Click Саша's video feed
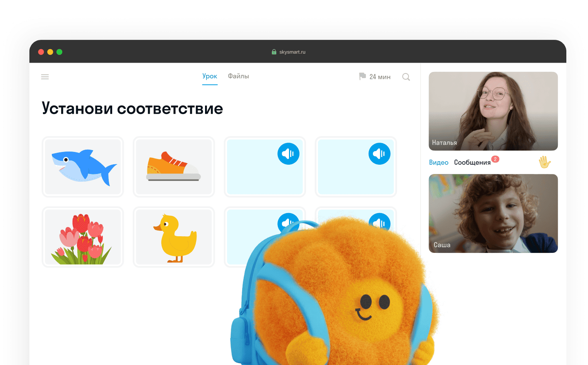This screenshot has width=588, height=365. pyautogui.click(x=493, y=213)
